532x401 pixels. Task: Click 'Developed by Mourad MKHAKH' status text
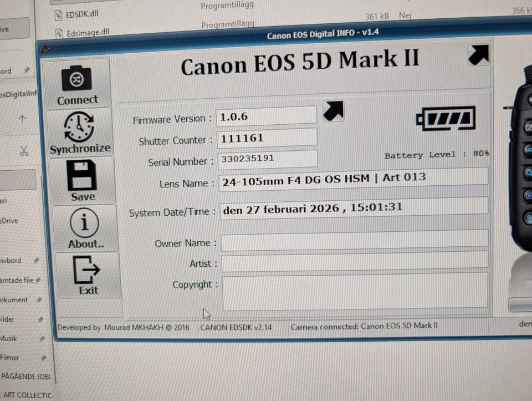click(x=123, y=327)
